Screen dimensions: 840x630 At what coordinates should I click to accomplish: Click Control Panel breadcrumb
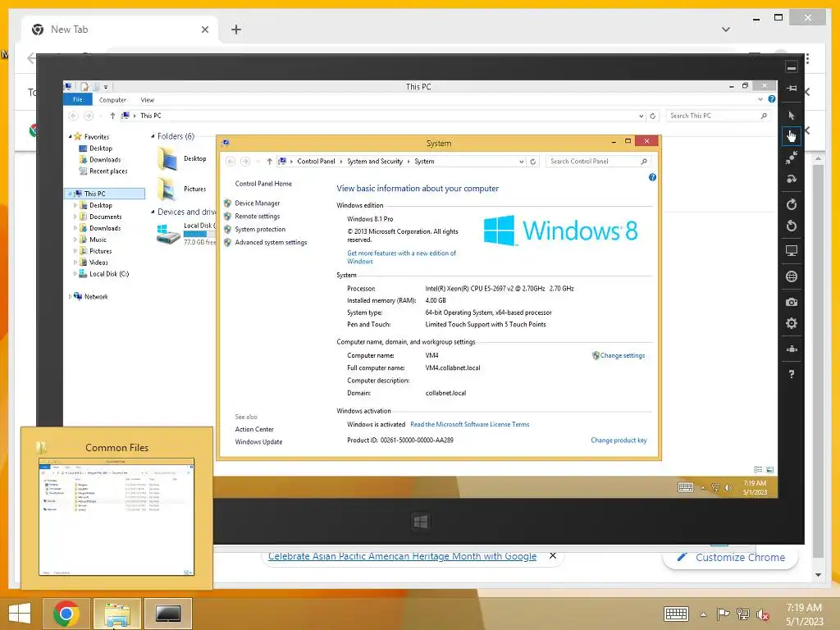click(316, 162)
